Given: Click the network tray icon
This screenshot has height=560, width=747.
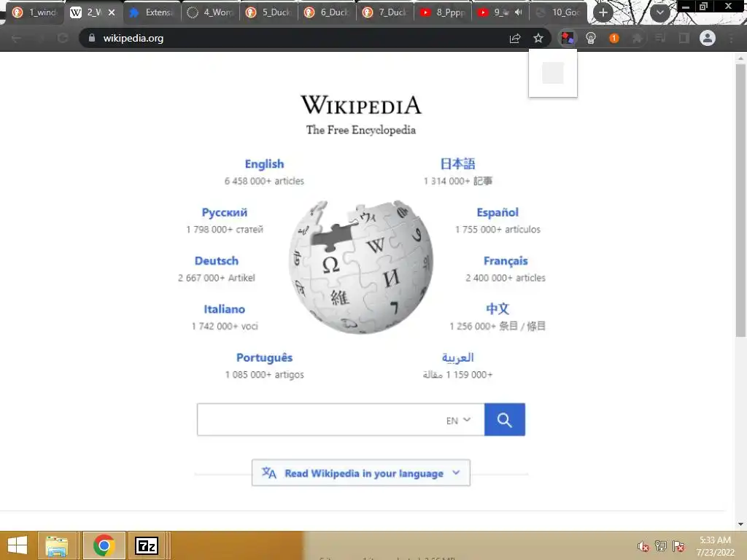Looking at the screenshot, I should pyautogui.click(x=661, y=546).
